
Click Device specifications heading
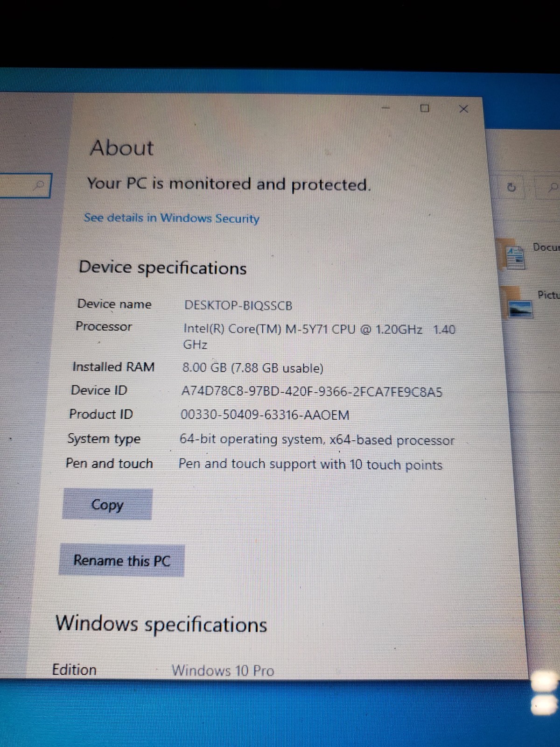pos(162,268)
